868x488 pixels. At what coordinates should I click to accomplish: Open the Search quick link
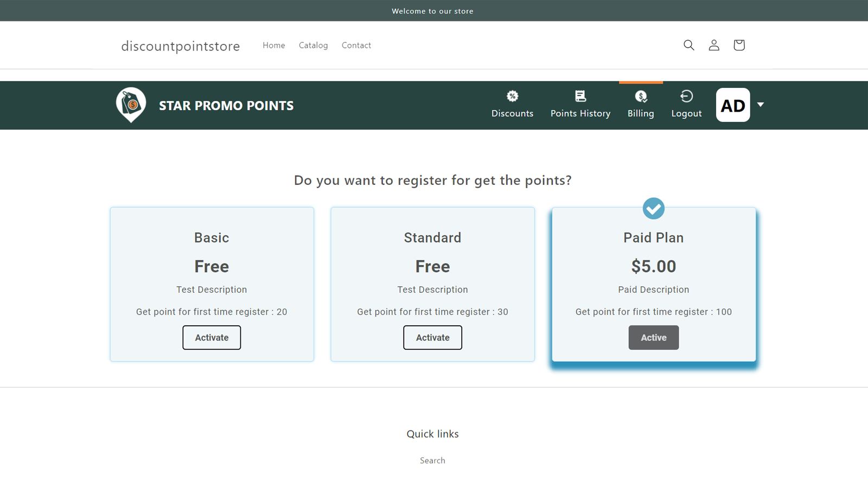click(x=432, y=460)
